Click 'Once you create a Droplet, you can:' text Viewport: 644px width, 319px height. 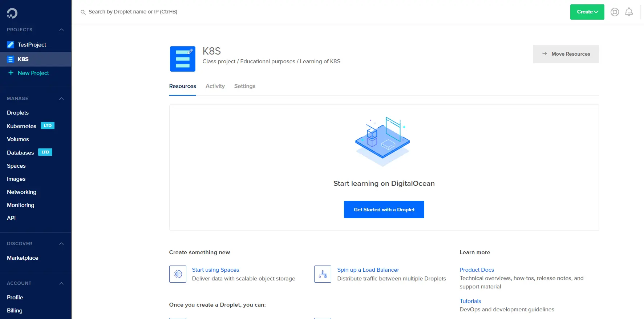coord(218,305)
